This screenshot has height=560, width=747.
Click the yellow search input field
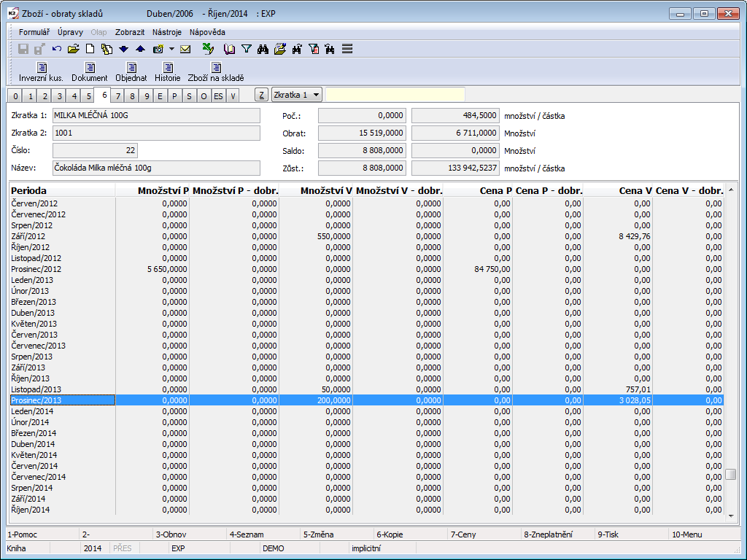click(x=395, y=95)
